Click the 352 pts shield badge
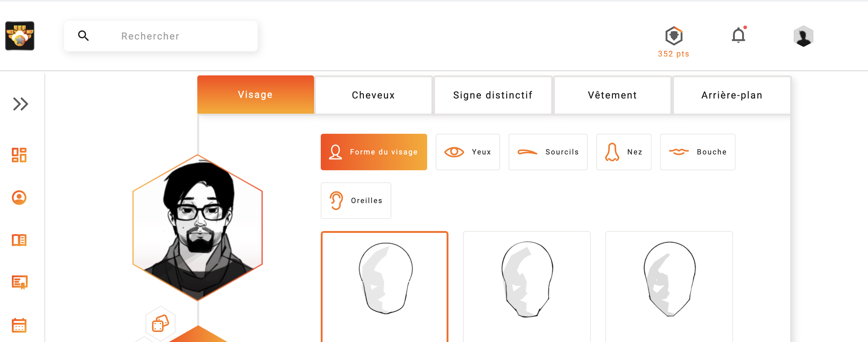The width and height of the screenshot is (868, 342). 674,36
